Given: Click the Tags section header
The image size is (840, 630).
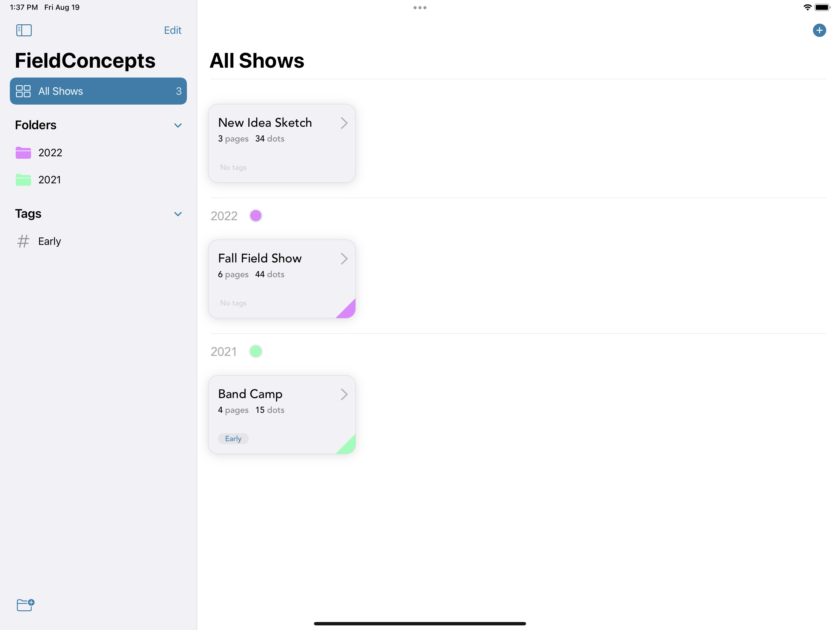Looking at the screenshot, I should (28, 213).
